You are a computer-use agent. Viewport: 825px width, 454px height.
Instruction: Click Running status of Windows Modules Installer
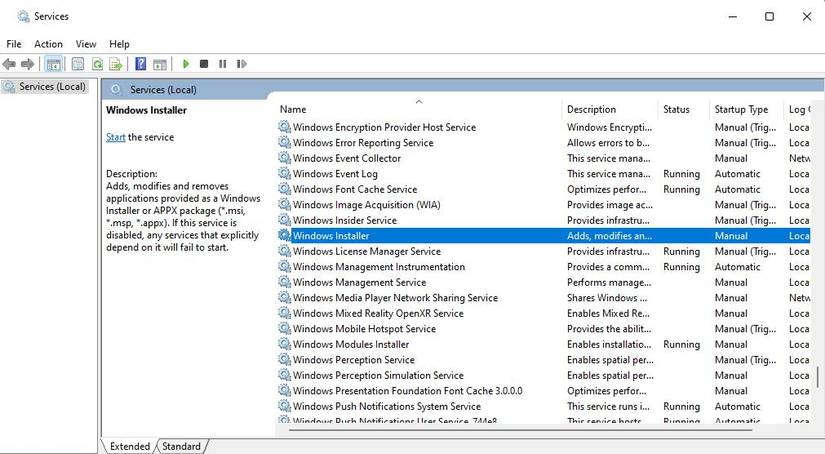681,344
